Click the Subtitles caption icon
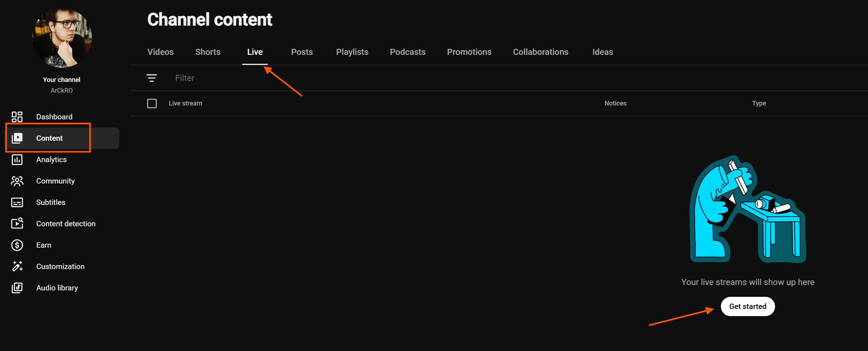This screenshot has width=868, height=351. point(17,202)
